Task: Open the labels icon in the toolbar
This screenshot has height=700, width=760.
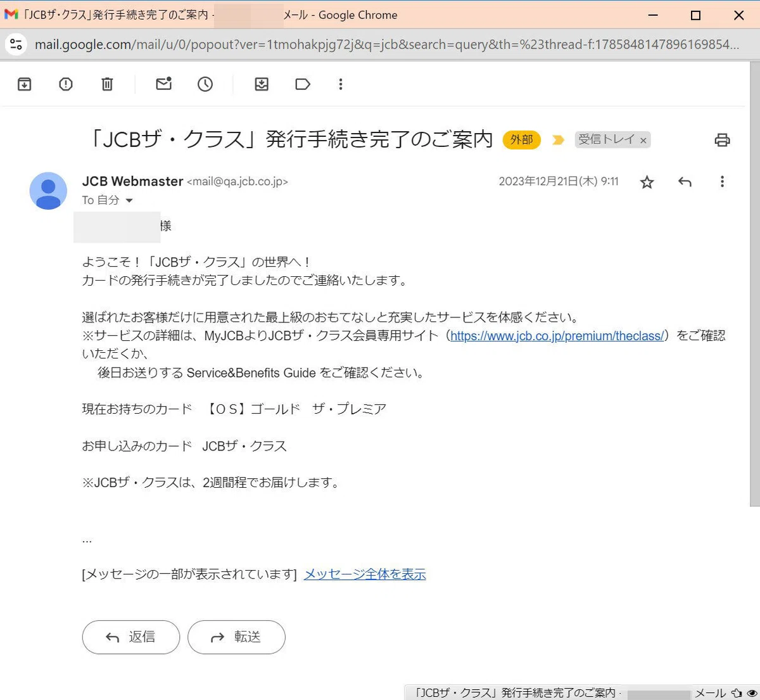Action: pyautogui.click(x=303, y=84)
